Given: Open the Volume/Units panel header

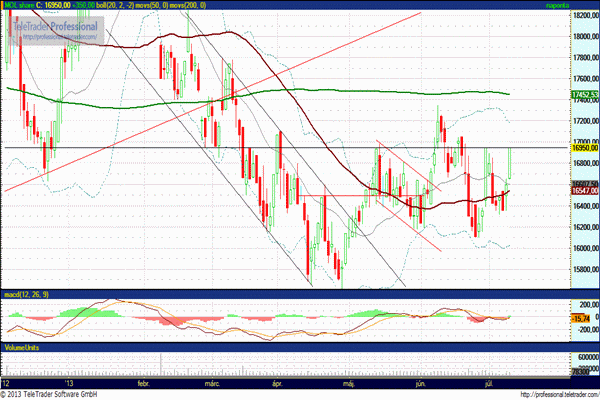Looking at the screenshot, I should point(24,345).
